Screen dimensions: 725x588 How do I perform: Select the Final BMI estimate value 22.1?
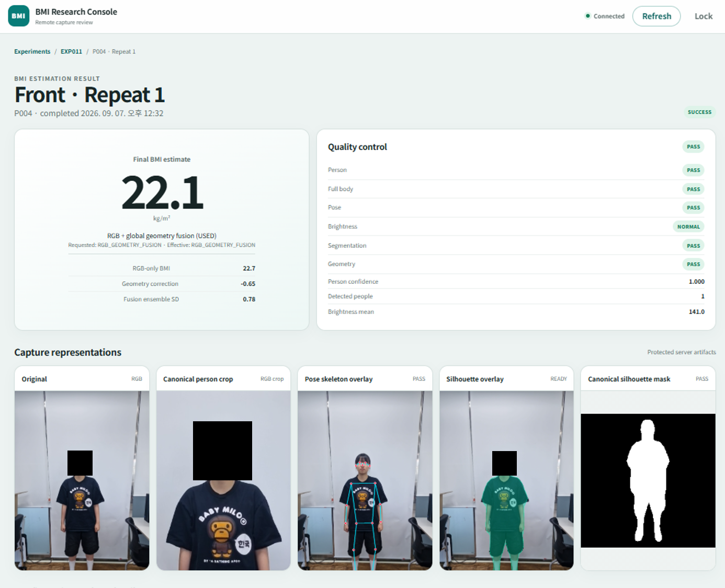tap(162, 193)
